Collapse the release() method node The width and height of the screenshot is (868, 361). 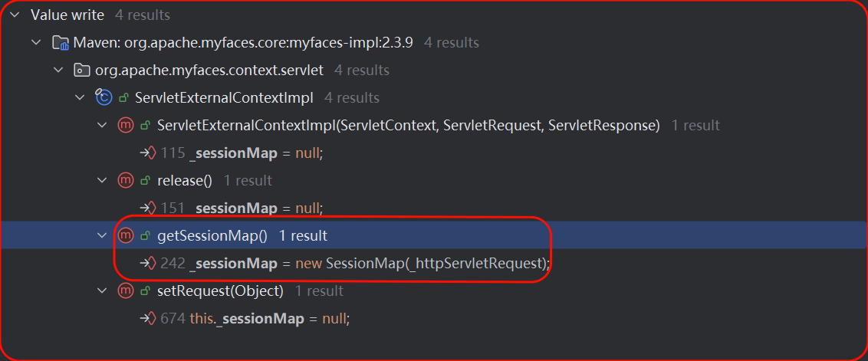point(103,181)
